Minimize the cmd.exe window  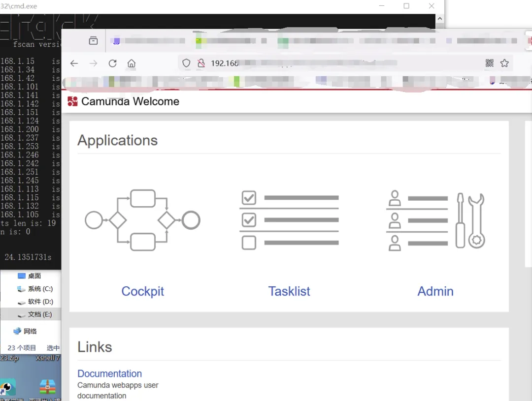(382, 6)
